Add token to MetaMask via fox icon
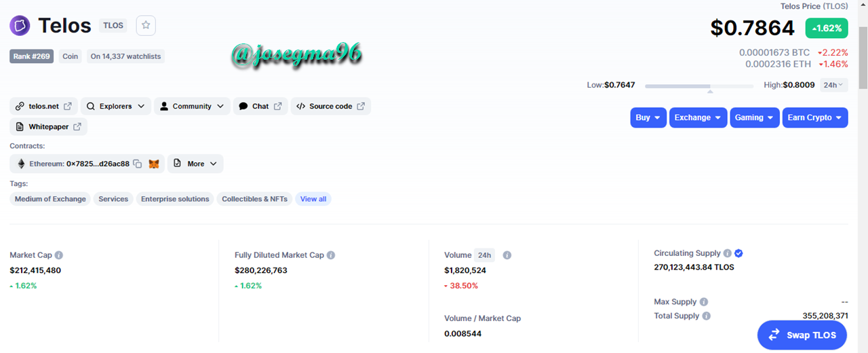Viewport: 868px width, 353px height. (155, 164)
